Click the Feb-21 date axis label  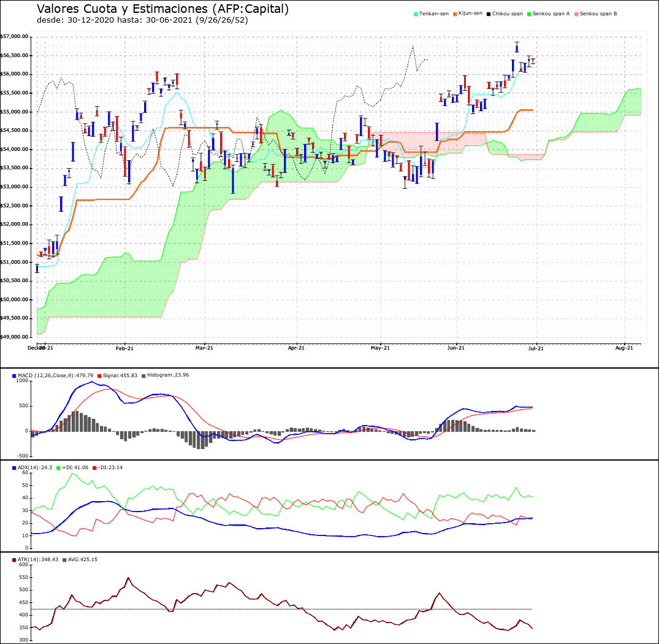pos(125,348)
